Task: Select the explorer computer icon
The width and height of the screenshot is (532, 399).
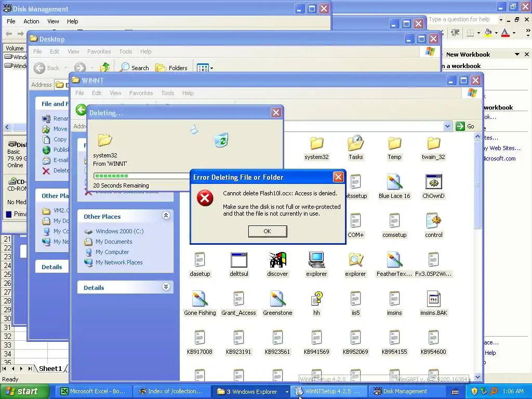Action: tap(316, 264)
